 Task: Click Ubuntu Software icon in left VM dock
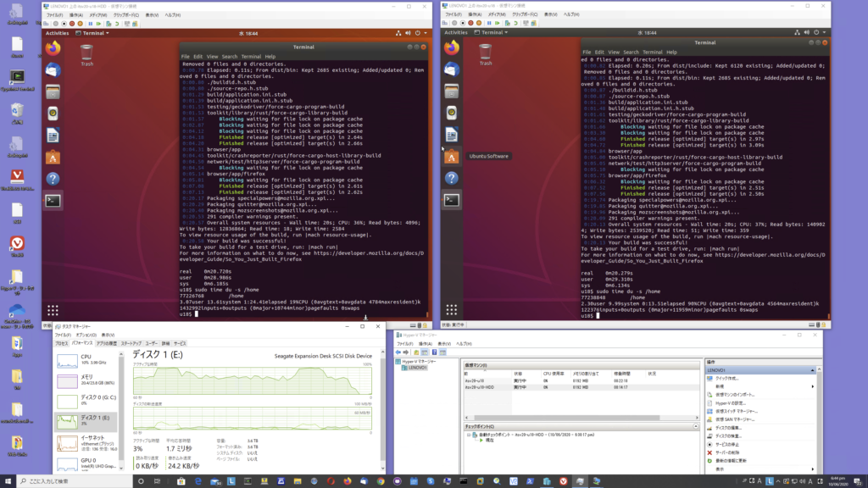pos(53,157)
